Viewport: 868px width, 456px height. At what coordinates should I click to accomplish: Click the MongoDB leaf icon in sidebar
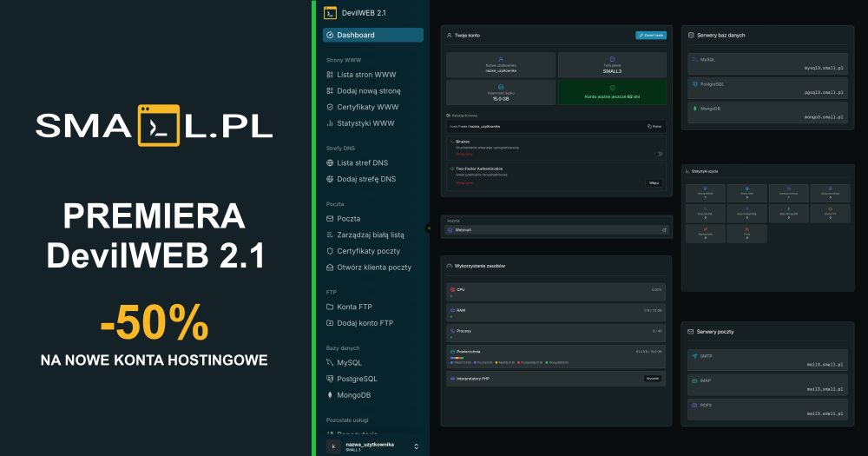[330, 395]
